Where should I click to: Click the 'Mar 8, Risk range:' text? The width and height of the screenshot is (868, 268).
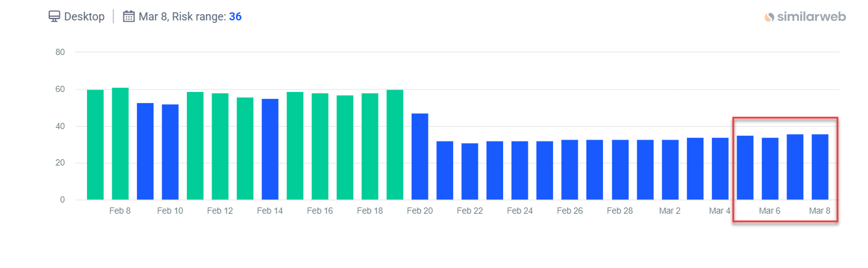(x=182, y=17)
